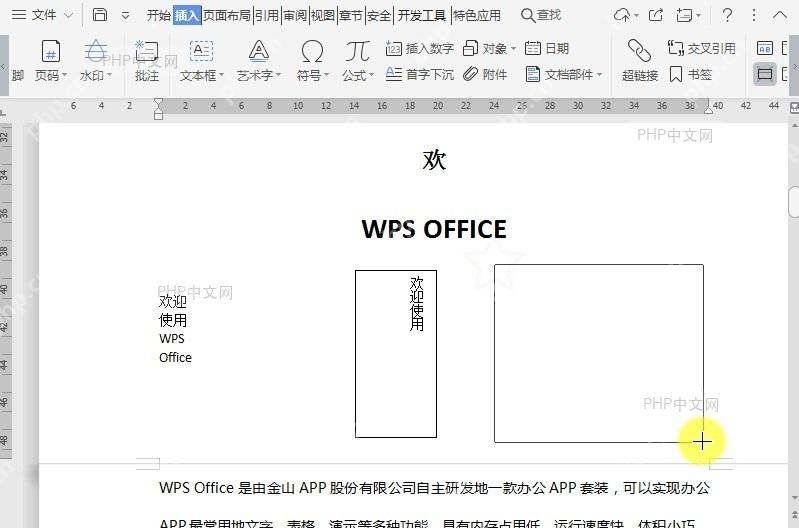This screenshot has width=799, height=528.
Task: Insert a bookmark with 书签
Action: coord(690,74)
